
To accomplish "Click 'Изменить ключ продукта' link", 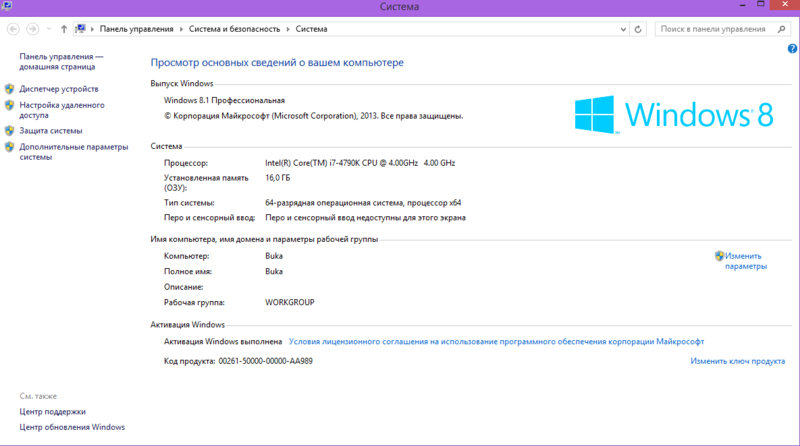I will coord(737,361).
